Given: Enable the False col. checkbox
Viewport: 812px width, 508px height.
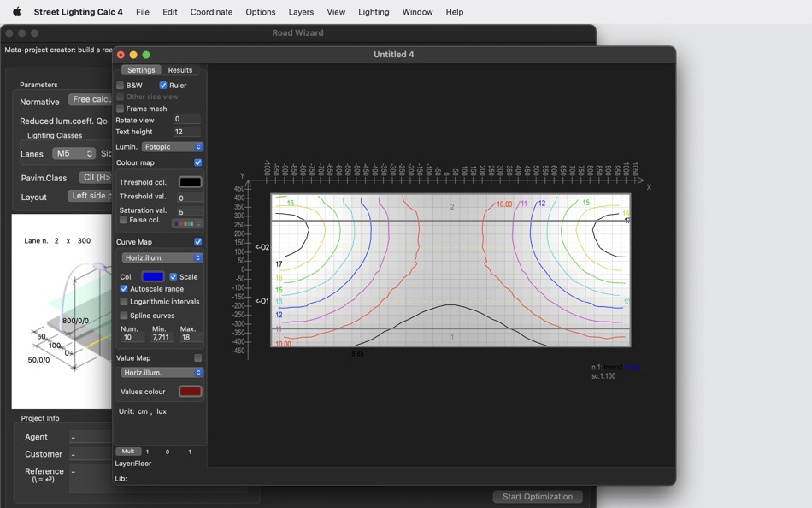Looking at the screenshot, I should point(123,220).
